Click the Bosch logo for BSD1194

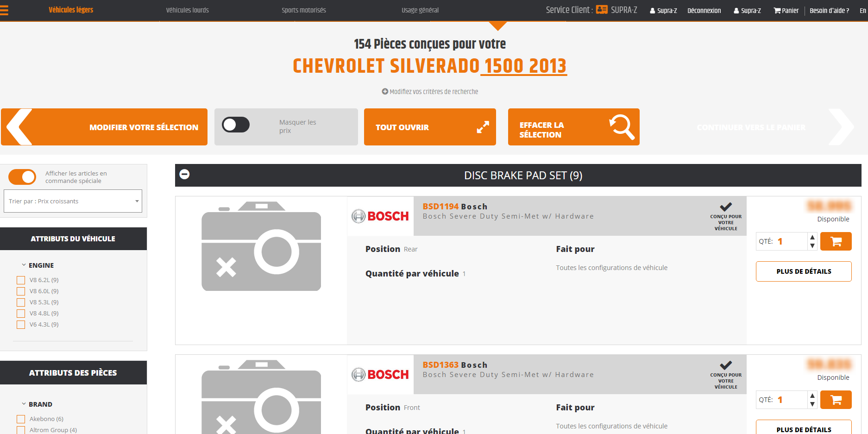tap(380, 216)
